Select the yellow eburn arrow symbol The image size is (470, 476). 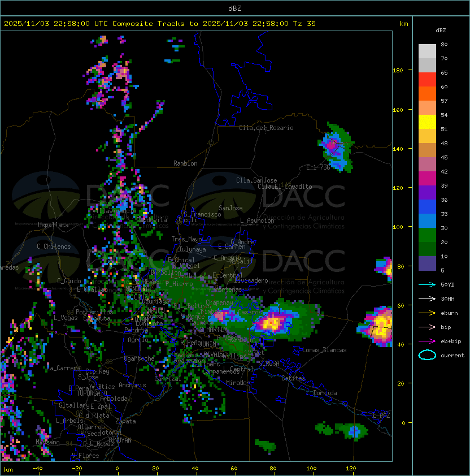click(x=427, y=313)
